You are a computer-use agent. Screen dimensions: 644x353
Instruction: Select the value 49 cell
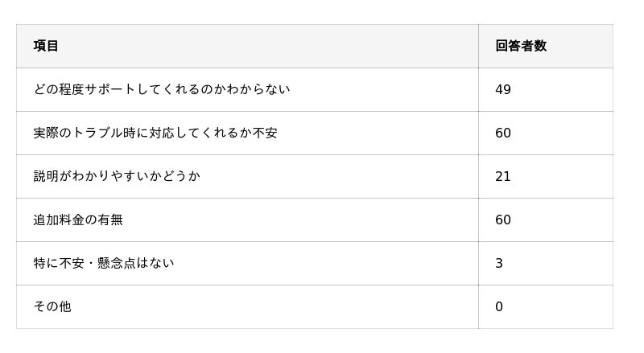pos(503,89)
